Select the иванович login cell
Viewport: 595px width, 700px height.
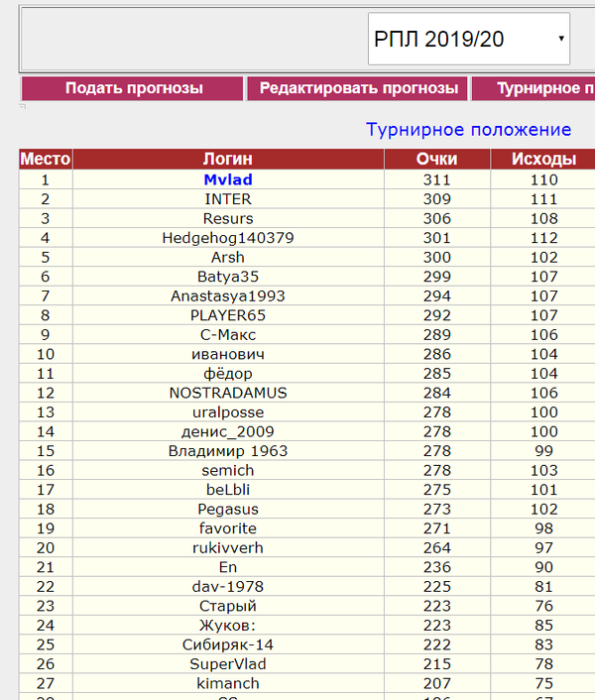point(228,354)
